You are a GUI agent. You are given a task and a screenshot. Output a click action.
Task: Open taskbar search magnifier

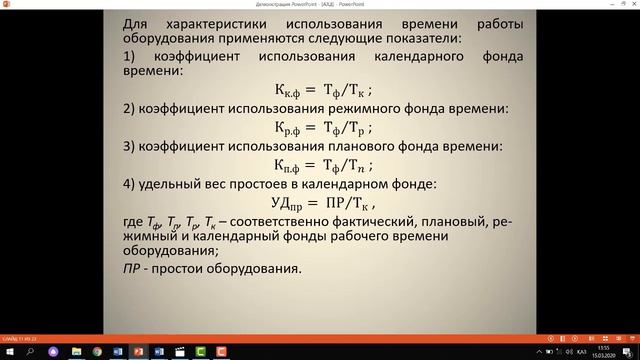[30, 352]
